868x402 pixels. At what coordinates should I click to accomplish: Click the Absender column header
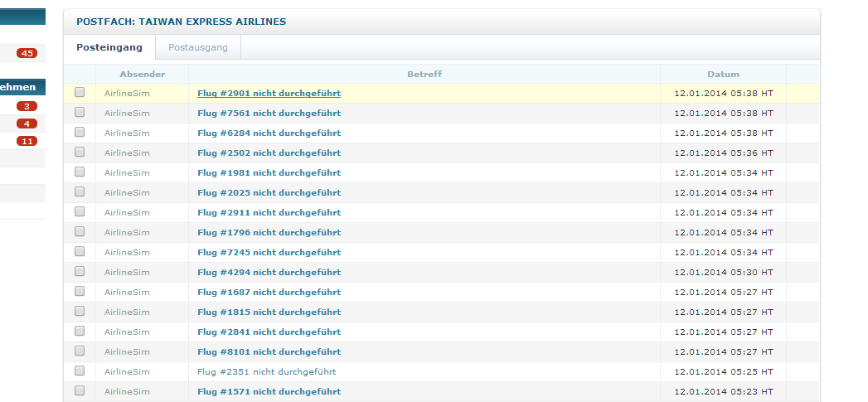tap(143, 75)
